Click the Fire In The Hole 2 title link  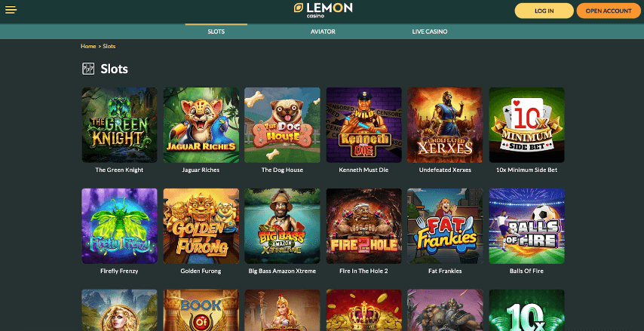click(x=364, y=271)
